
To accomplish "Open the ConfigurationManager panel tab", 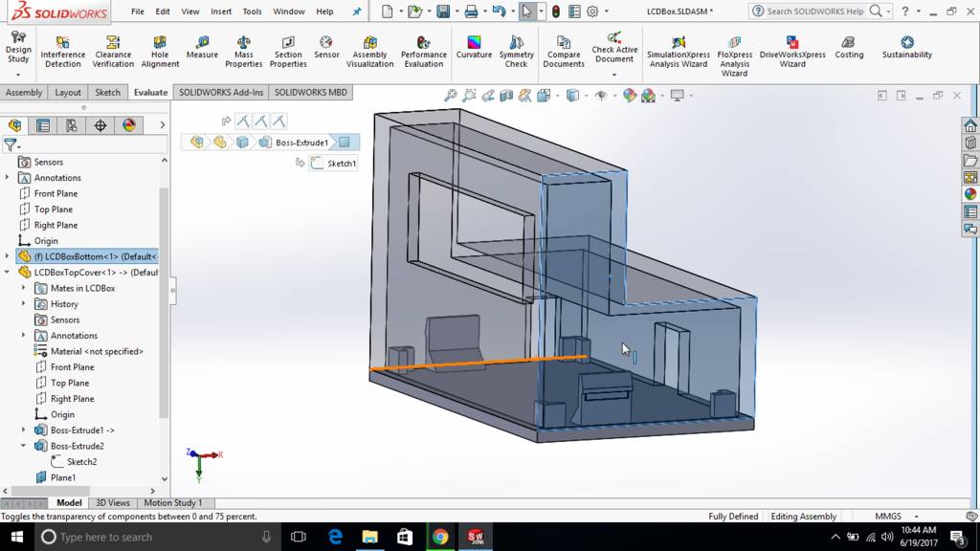I will coord(71,125).
